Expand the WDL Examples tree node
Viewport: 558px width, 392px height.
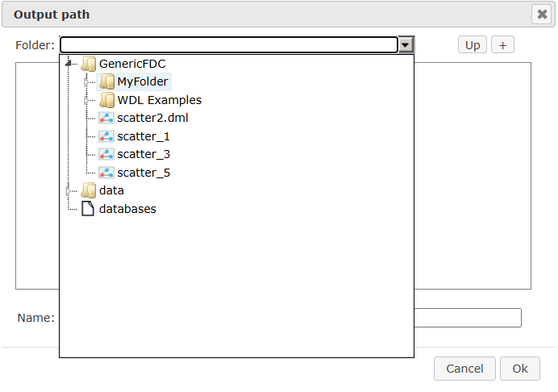[86, 101]
